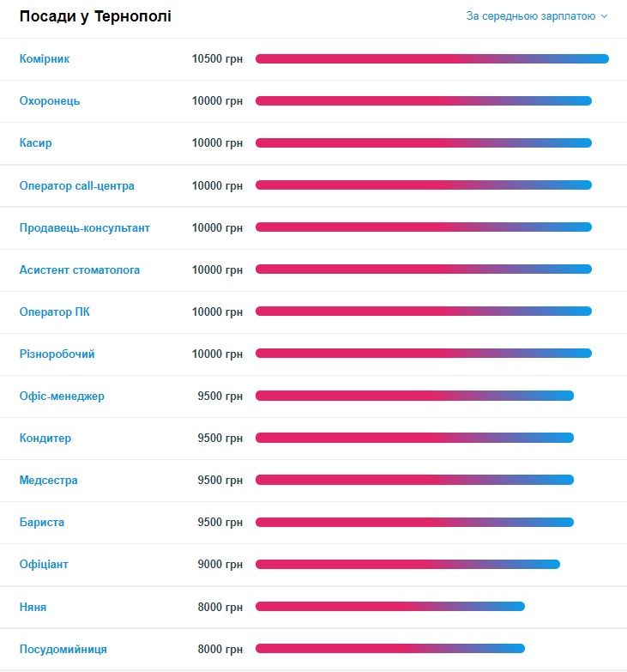Click the Няня job link
The height and width of the screenshot is (672, 627).
33,607
